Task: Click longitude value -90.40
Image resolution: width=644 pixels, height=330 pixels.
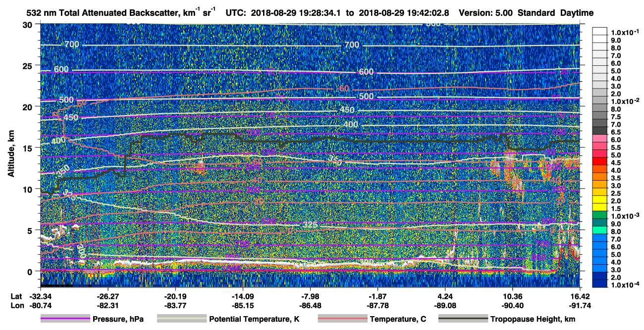Action: (x=513, y=305)
